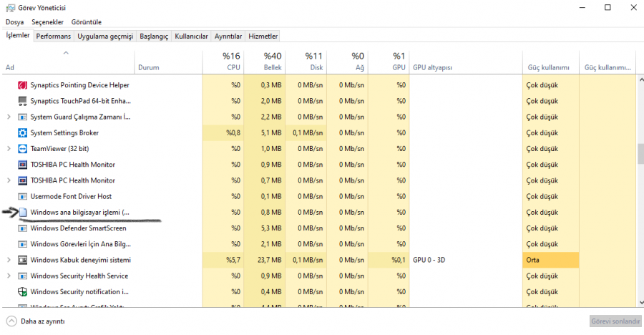
Task: Sort by the %1 GPU usage column header
Action: 389,62
